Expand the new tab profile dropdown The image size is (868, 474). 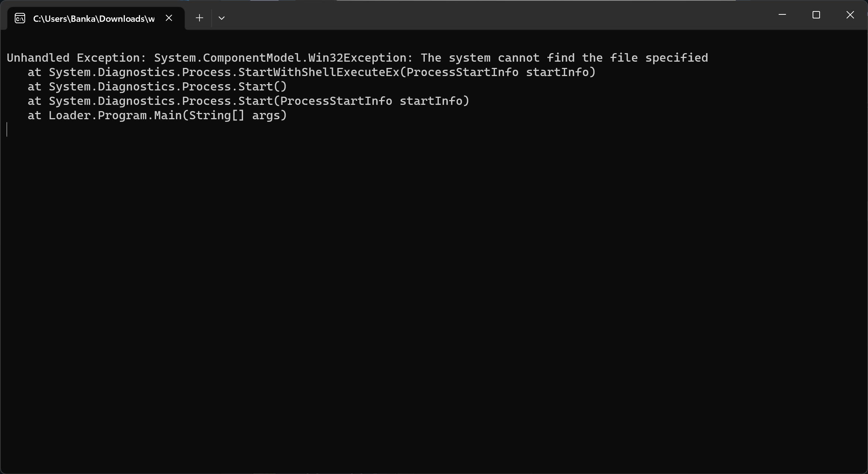coord(222,18)
